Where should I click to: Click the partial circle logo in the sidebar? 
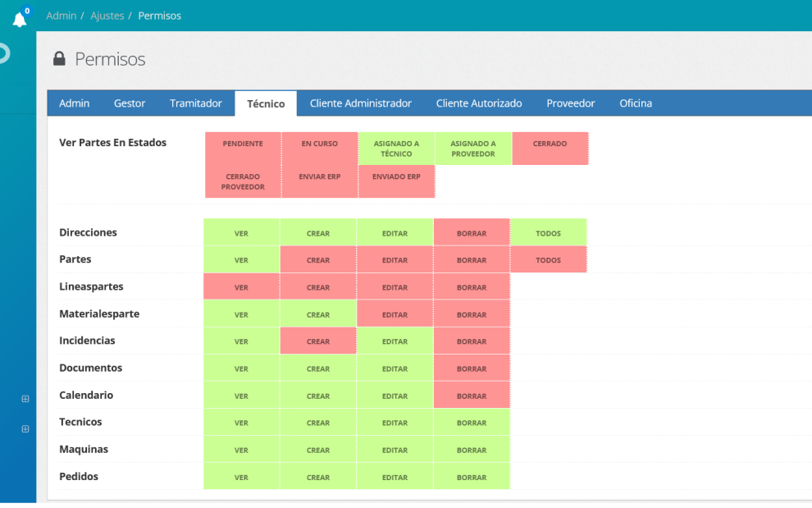pos(4,54)
